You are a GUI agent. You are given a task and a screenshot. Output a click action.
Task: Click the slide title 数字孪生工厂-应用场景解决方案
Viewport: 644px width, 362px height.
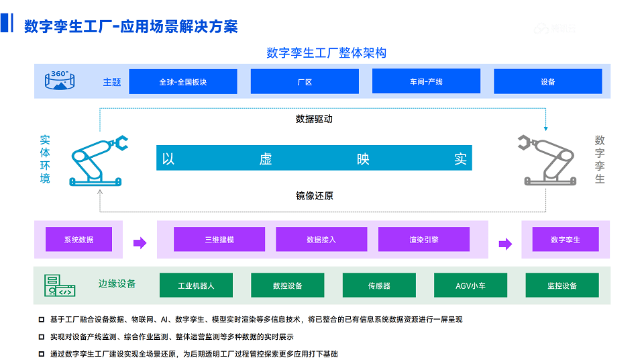[131, 26]
